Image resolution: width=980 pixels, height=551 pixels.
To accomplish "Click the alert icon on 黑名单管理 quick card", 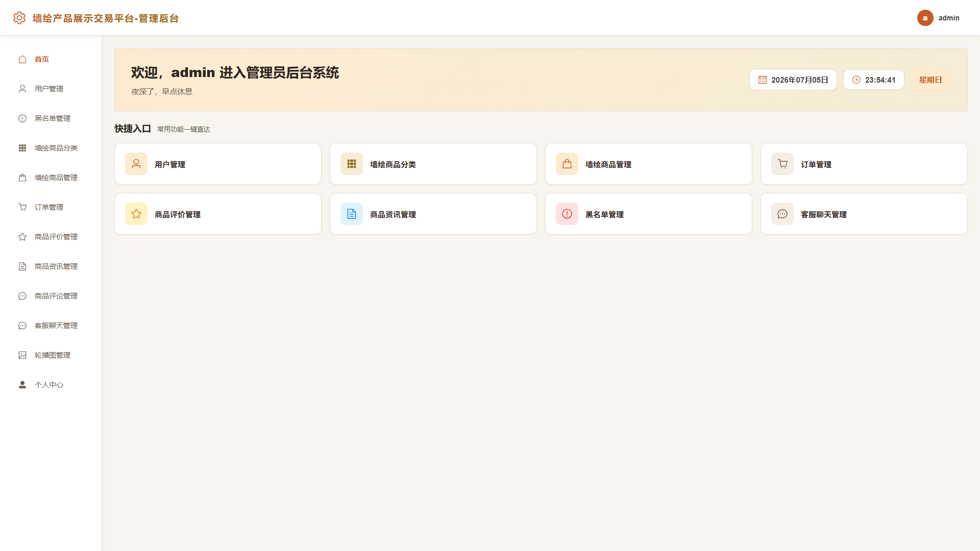I will (x=567, y=214).
